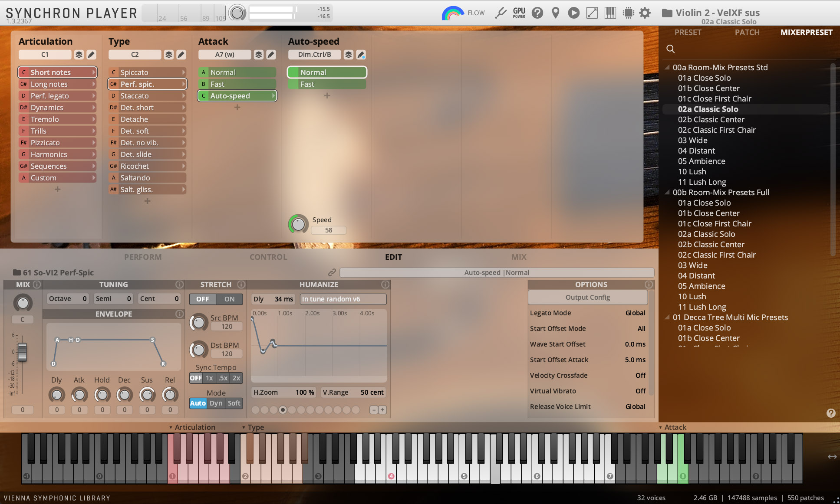Screen dimensions: 840x504
Task: Click Octave tuning value field
Action: [x=68, y=299]
